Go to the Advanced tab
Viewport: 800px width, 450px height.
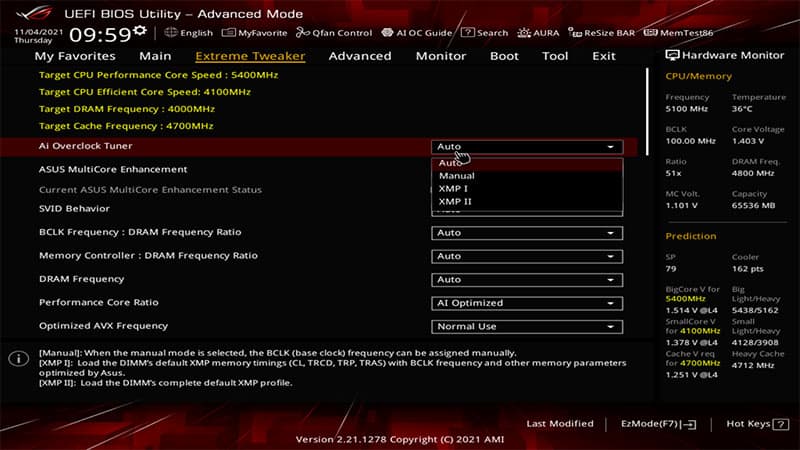pos(360,56)
